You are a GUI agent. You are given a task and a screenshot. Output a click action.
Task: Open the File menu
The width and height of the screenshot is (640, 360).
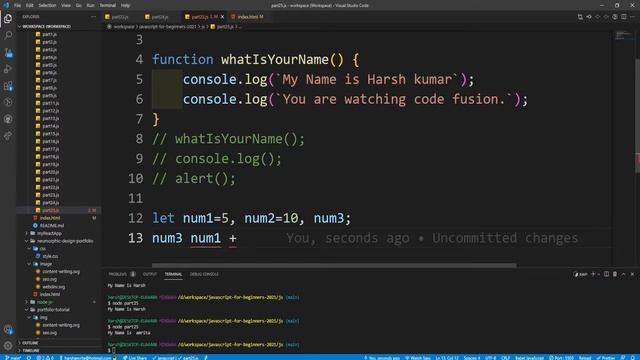pos(18,5)
